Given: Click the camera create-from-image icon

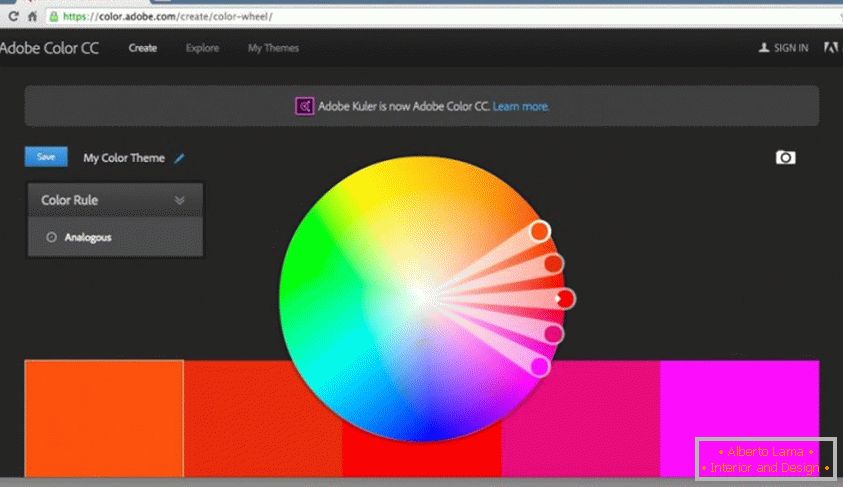Looking at the screenshot, I should 785,157.
